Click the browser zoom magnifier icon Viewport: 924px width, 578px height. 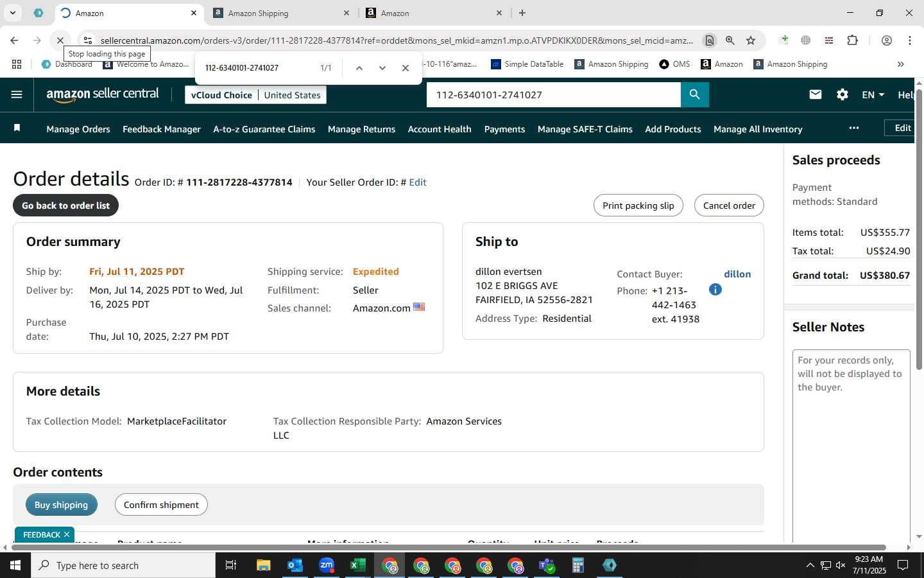[x=730, y=40]
